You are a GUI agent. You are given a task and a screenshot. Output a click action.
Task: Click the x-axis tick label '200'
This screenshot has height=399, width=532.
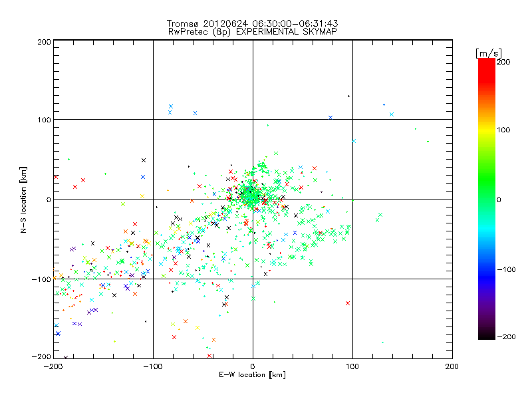click(x=452, y=366)
